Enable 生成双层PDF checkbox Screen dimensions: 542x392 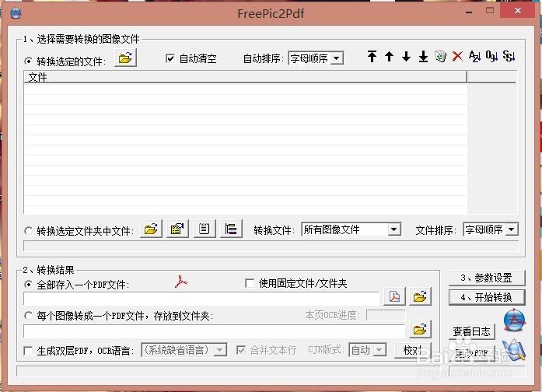tap(28, 351)
